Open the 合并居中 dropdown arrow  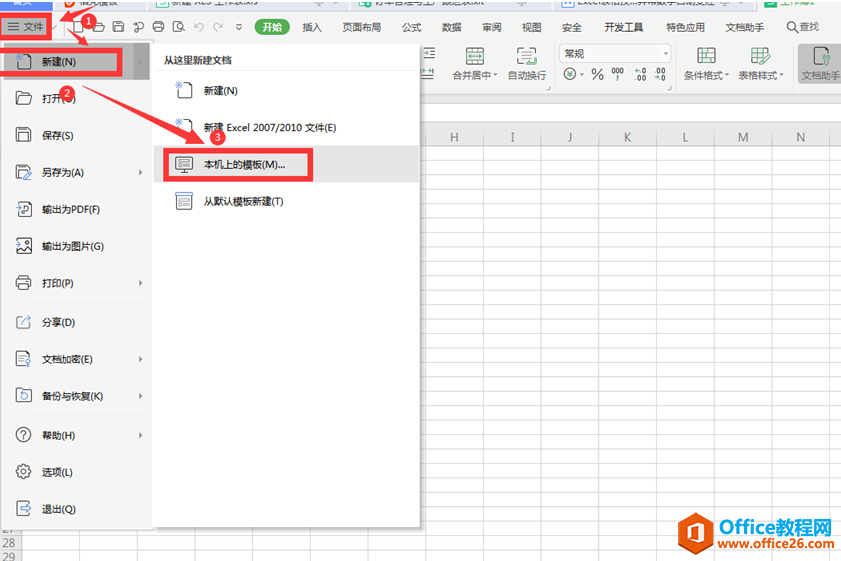pos(496,76)
